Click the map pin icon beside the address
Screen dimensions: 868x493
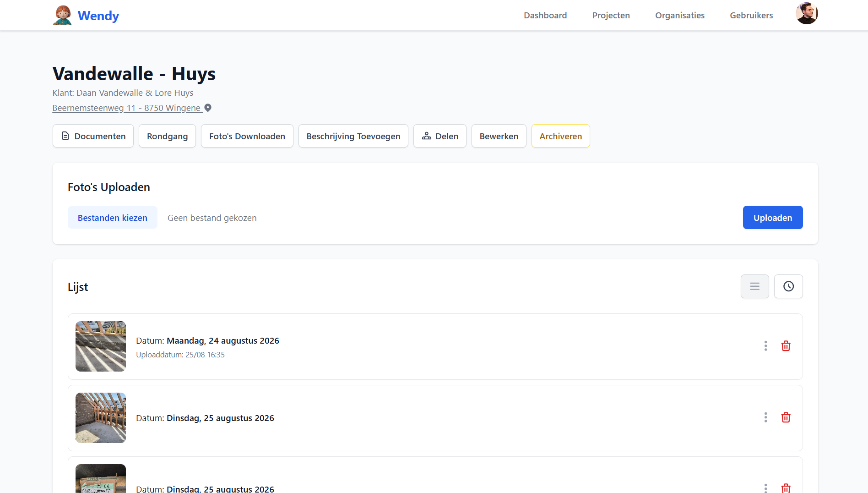(208, 108)
